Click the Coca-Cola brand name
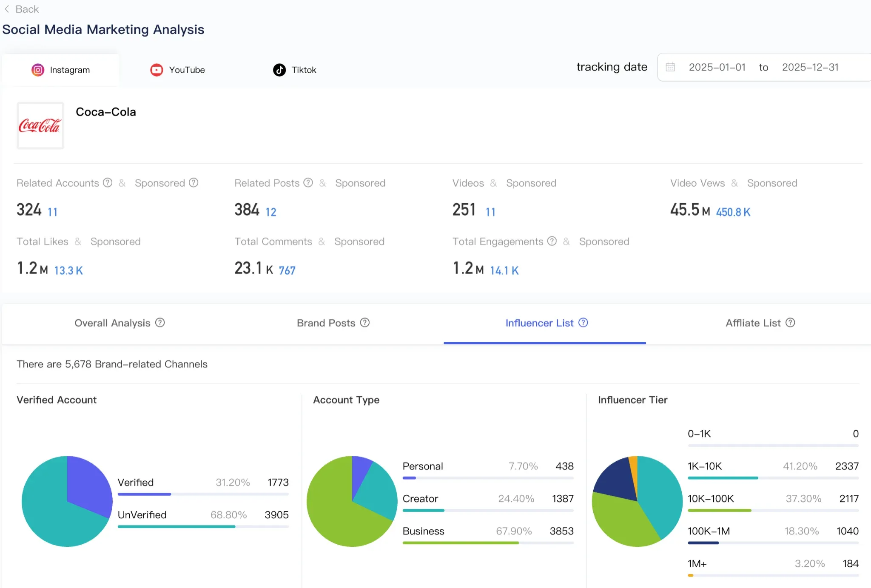 pyautogui.click(x=106, y=112)
